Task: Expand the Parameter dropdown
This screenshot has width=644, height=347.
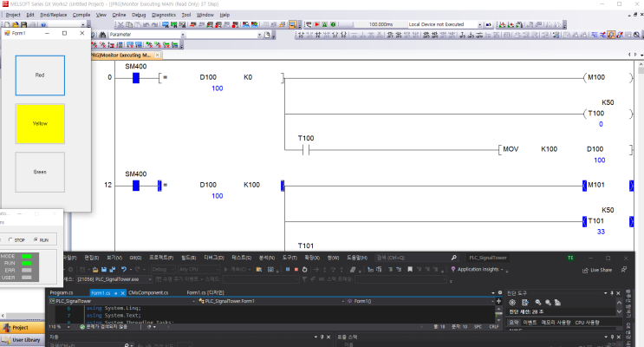Action: pyautogui.click(x=182, y=35)
